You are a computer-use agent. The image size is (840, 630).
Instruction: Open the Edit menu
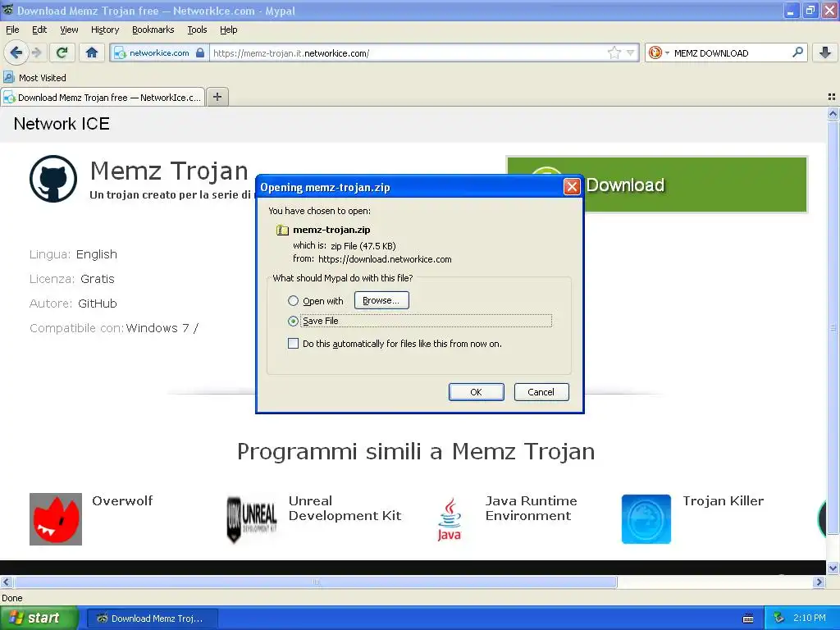(39, 30)
